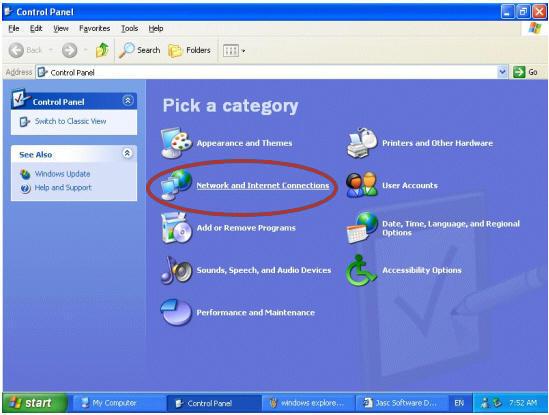
Task: Click the Accessibility Options wheelchair icon
Action: pos(361,270)
